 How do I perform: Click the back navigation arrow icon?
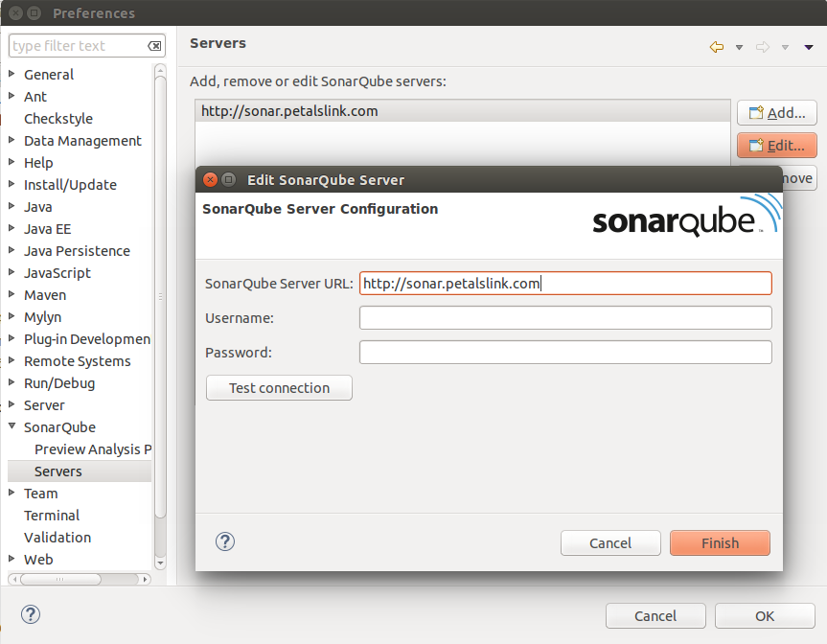pyautogui.click(x=716, y=47)
